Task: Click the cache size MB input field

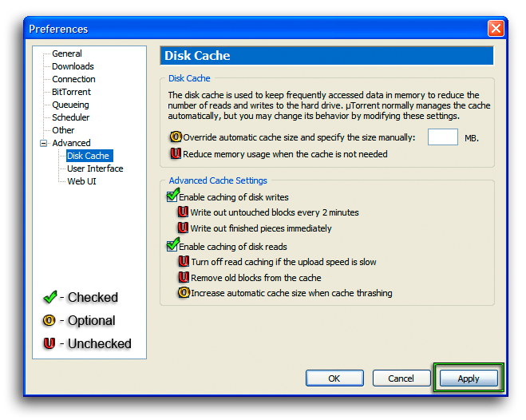Action: point(442,137)
